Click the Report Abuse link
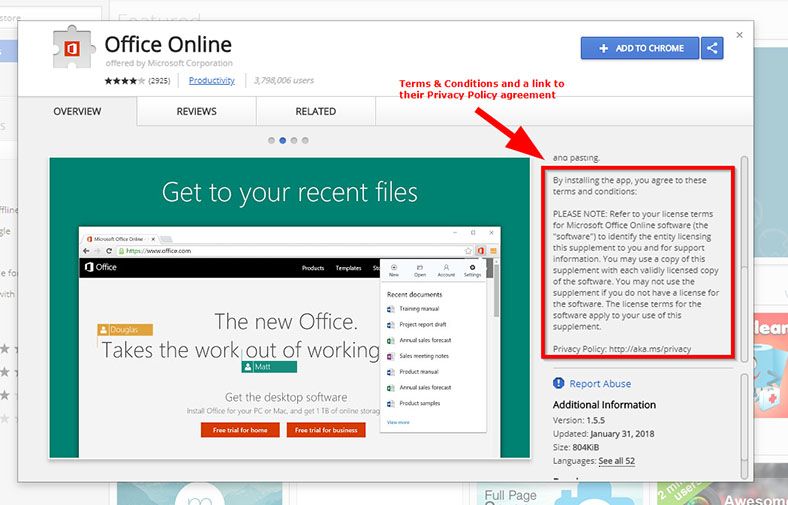Image resolution: width=788 pixels, height=505 pixels. tap(600, 383)
